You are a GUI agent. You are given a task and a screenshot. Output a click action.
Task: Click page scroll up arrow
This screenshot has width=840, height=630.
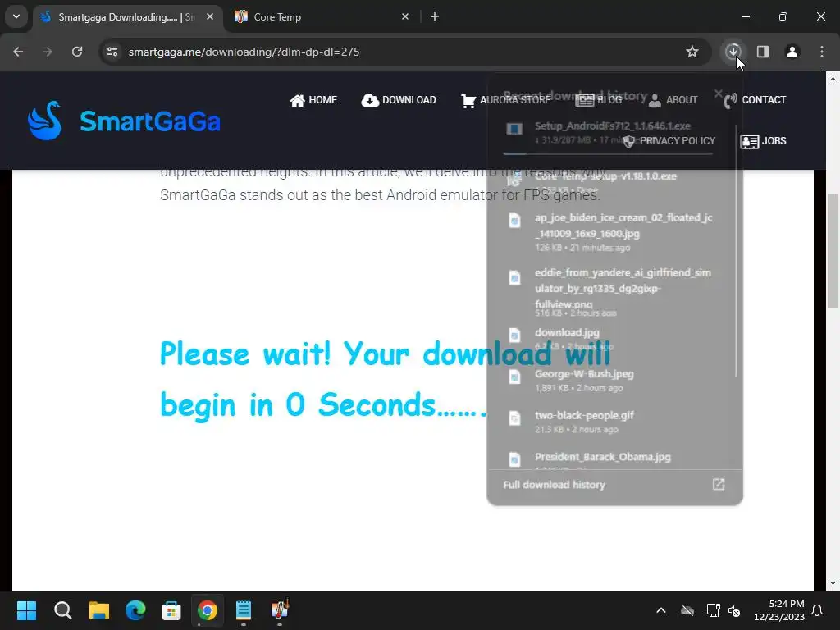(x=833, y=79)
